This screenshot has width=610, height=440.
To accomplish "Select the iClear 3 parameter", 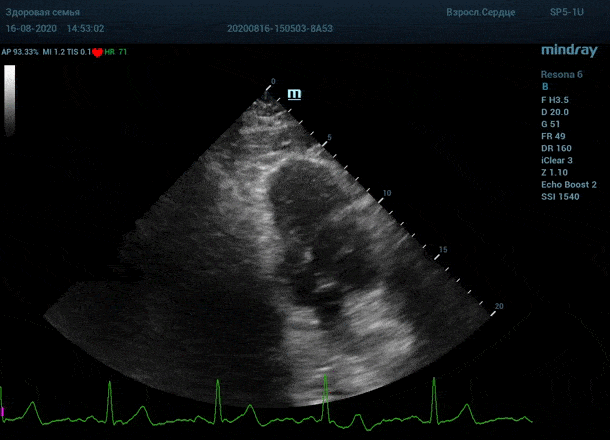I will pos(557,160).
